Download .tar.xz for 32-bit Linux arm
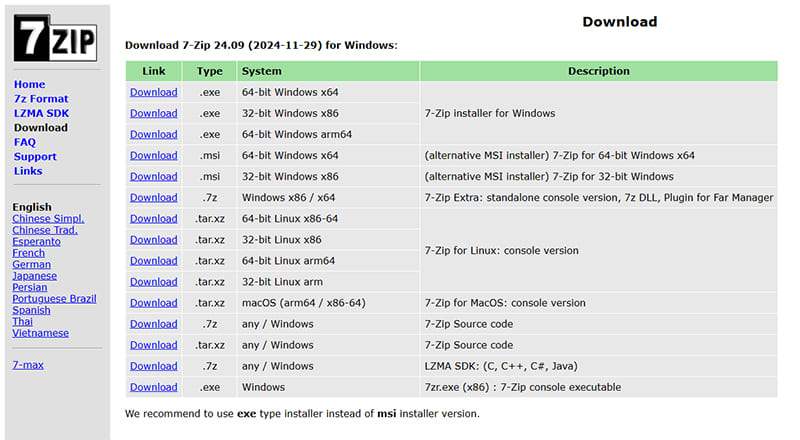This screenshot has height=440, width=800. (x=154, y=282)
